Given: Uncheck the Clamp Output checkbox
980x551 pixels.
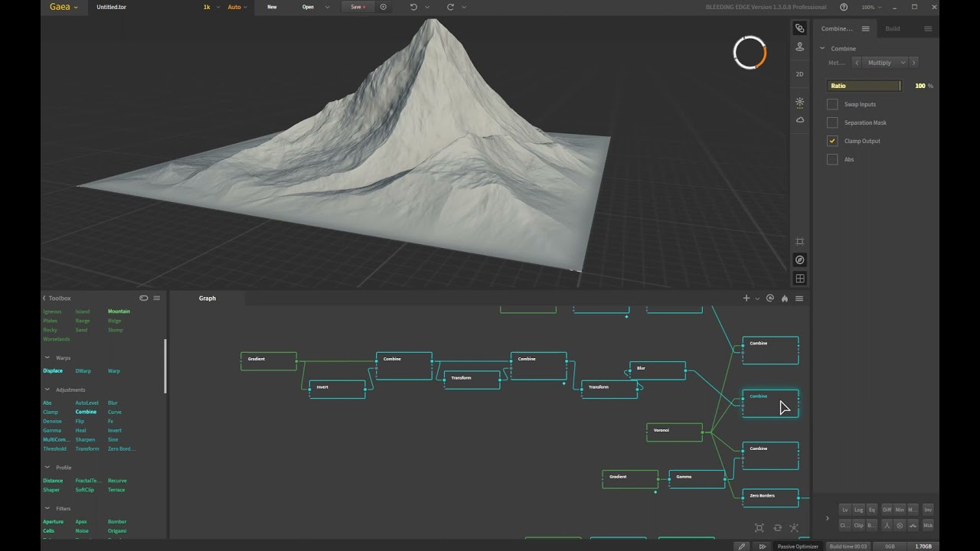Looking at the screenshot, I should click(832, 141).
